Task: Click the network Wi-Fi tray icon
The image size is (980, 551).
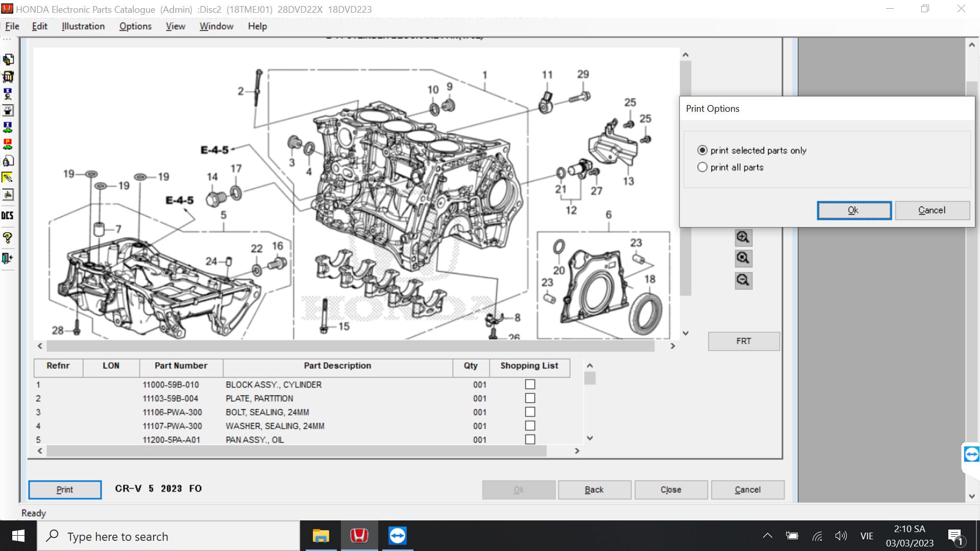Action: (817, 536)
